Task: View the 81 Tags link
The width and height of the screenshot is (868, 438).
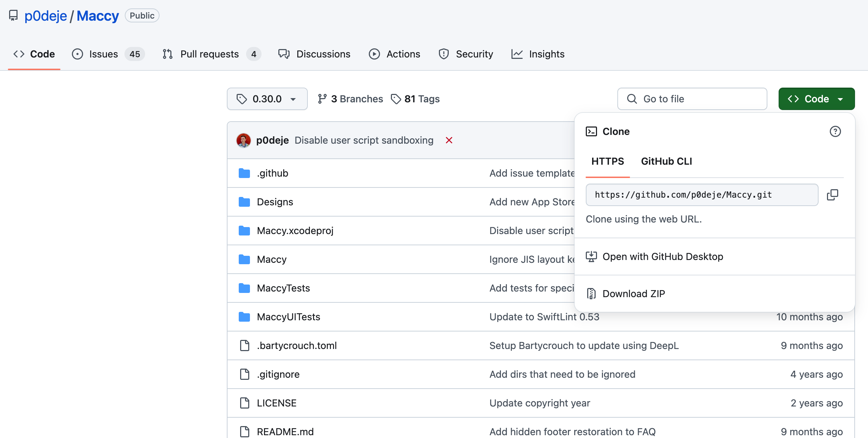Action: [x=415, y=99]
